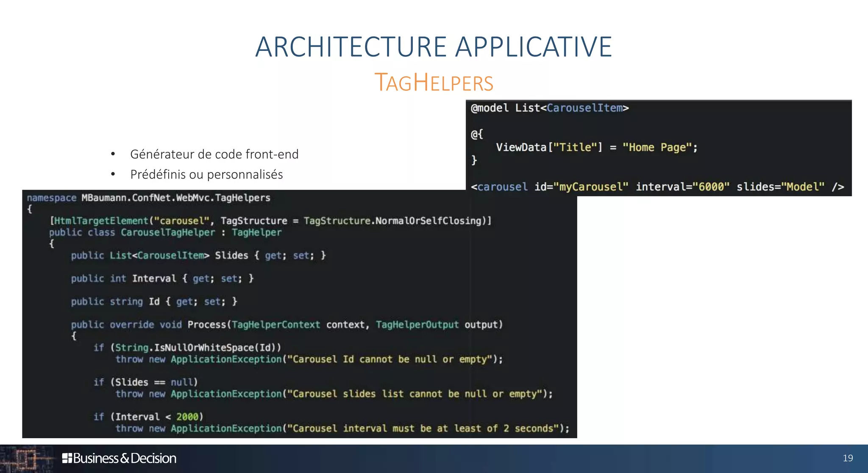Screen dimensions: 868x473
Task: Click the 'public int Interval' property line
Action: click(162, 278)
